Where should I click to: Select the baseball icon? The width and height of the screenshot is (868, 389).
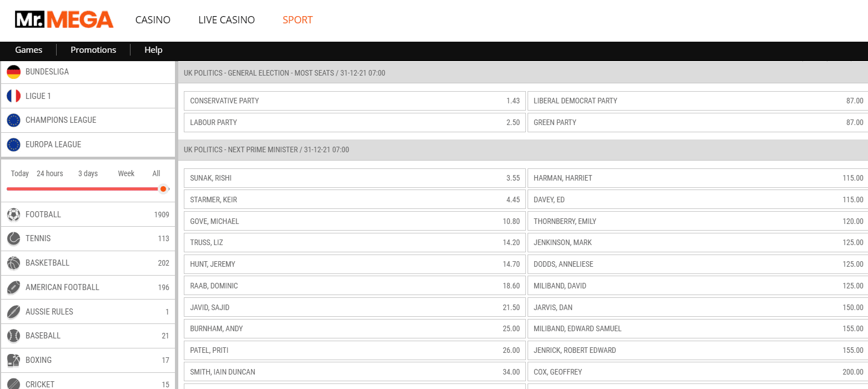tap(14, 336)
